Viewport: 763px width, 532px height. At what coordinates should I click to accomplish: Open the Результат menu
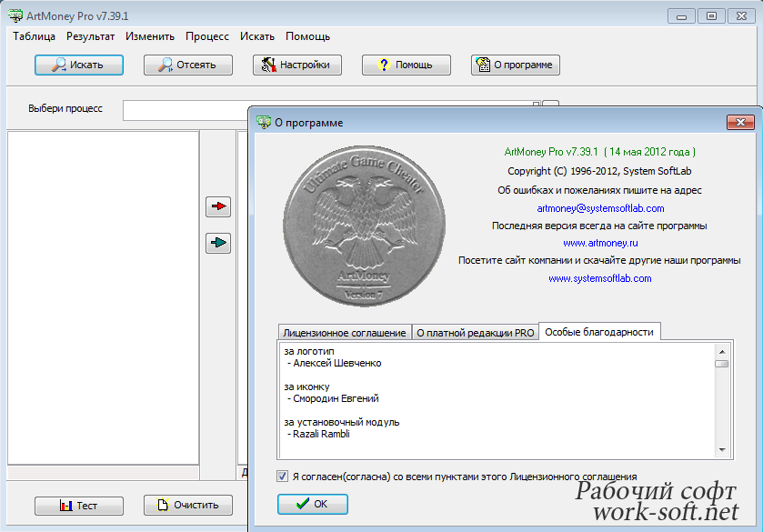click(91, 36)
